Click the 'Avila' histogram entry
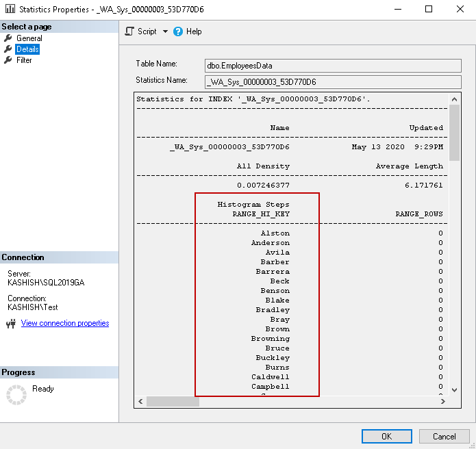This screenshot has height=449, width=476. (277, 252)
